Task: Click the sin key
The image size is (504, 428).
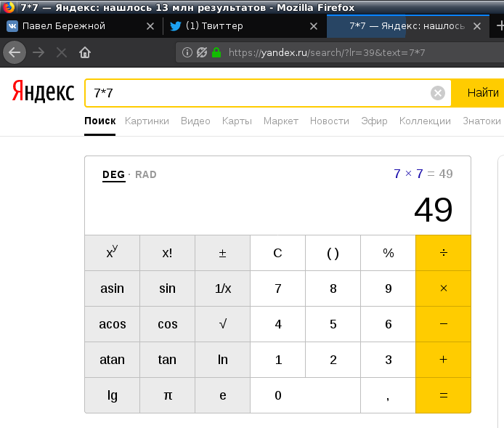Action: click(168, 288)
